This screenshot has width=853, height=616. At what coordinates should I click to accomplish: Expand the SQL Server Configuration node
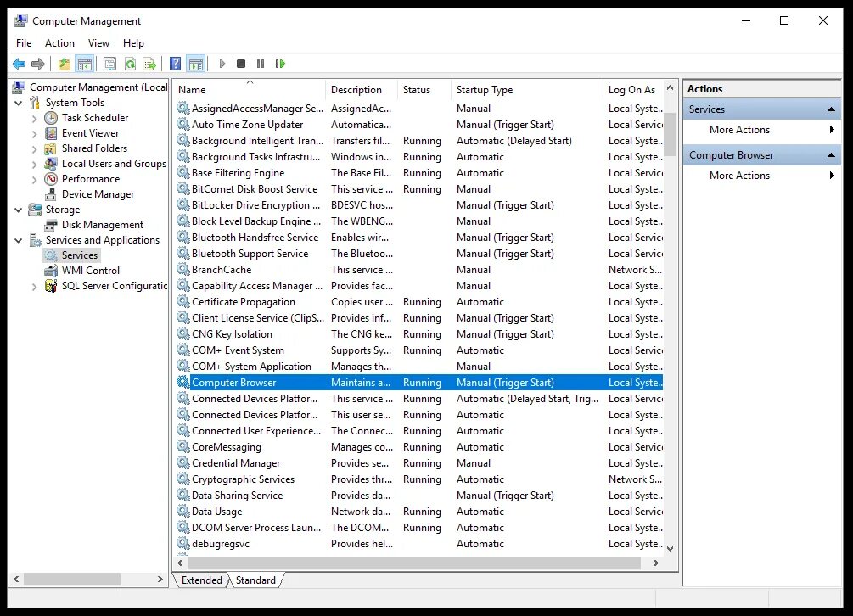34,286
